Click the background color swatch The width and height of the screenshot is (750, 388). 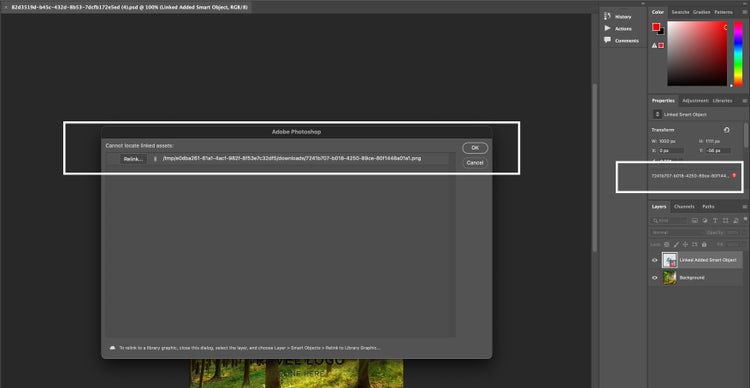(x=662, y=32)
